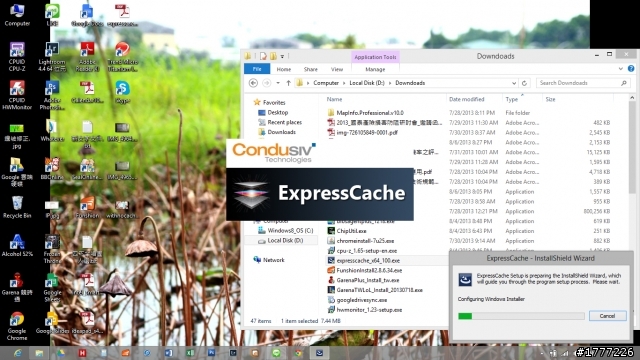Open Explorer Help question mark icon
The width and height of the screenshot is (640, 360).
pos(631,69)
